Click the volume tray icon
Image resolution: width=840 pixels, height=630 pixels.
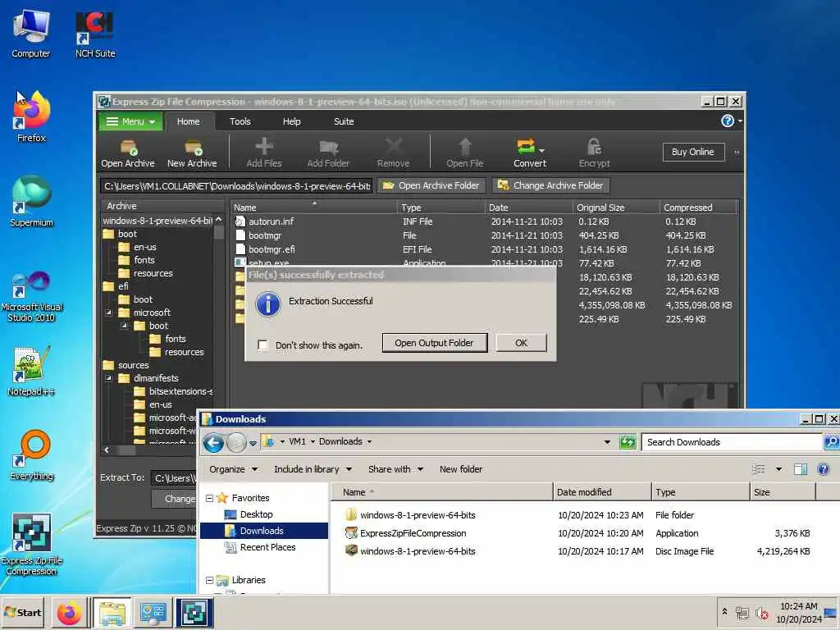coord(762,614)
